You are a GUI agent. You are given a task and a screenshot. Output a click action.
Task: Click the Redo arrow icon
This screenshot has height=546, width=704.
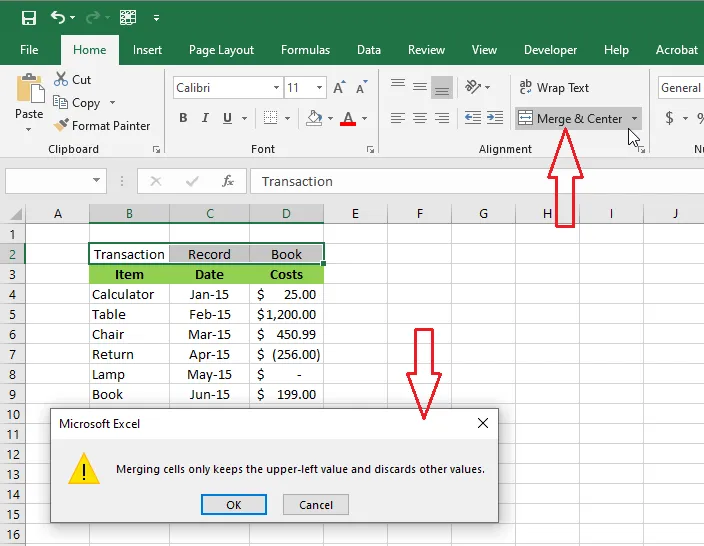click(93, 18)
